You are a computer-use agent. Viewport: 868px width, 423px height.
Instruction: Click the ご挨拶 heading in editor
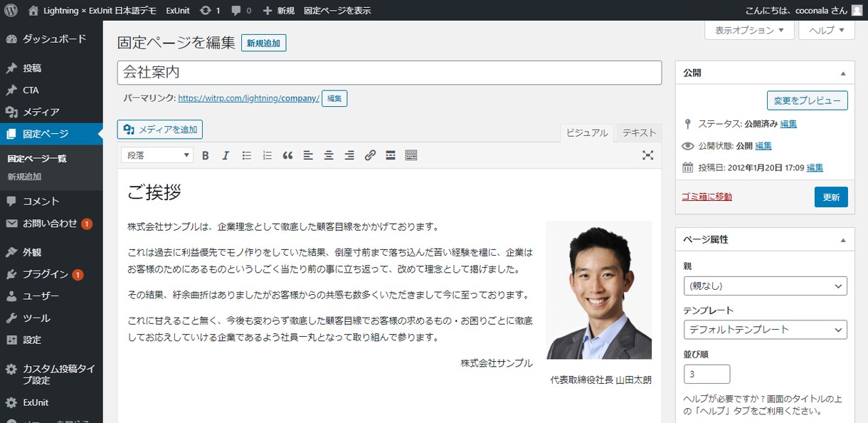tap(154, 192)
